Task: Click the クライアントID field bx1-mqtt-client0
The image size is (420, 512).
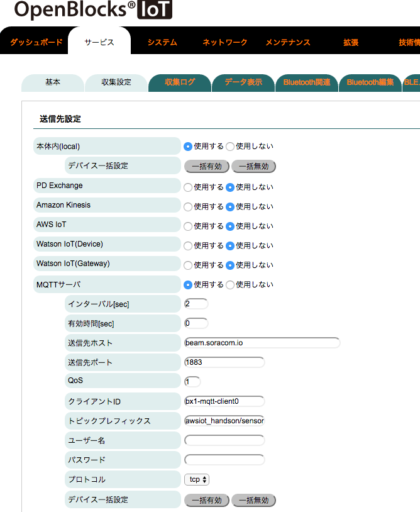Action: (x=224, y=401)
